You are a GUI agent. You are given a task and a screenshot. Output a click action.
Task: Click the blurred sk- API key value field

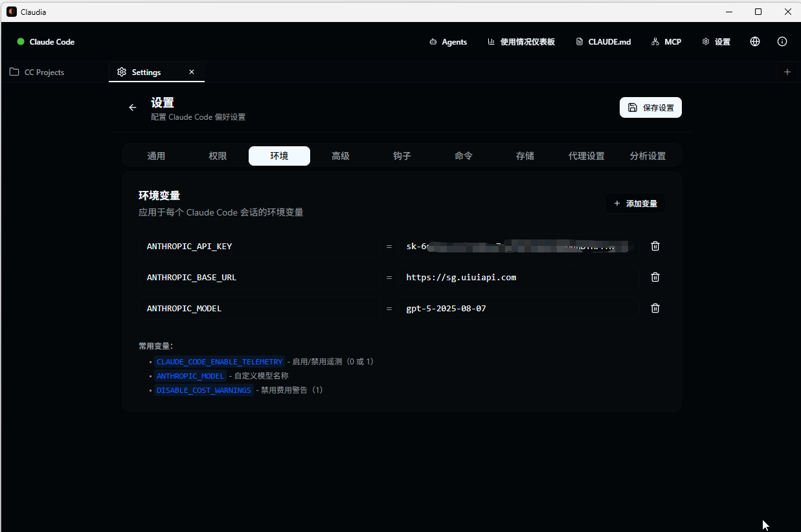[520, 246]
